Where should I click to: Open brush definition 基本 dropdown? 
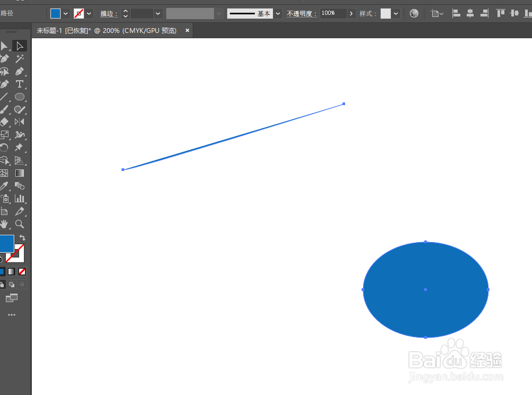(278, 14)
